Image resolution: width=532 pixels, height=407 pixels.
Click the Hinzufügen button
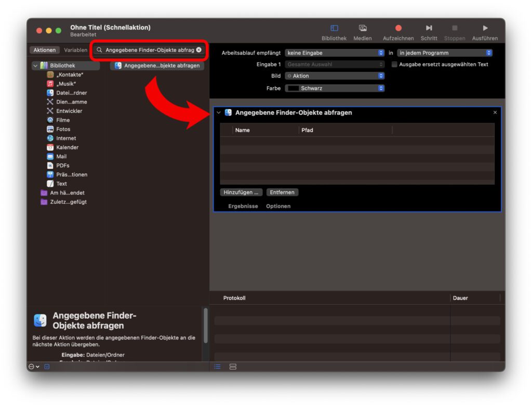tap(241, 192)
